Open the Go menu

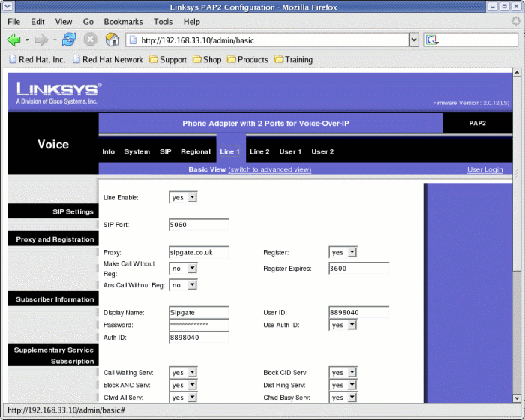point(88,22)
